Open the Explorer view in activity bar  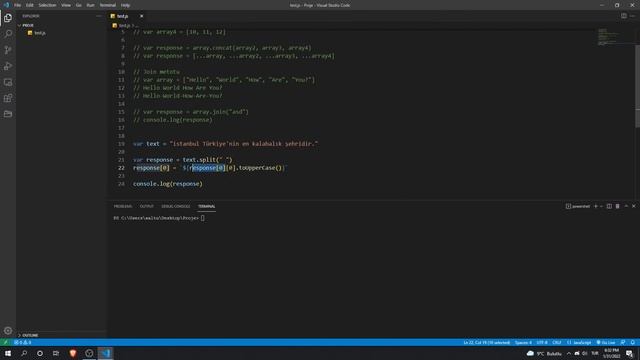tap(8, 18)
